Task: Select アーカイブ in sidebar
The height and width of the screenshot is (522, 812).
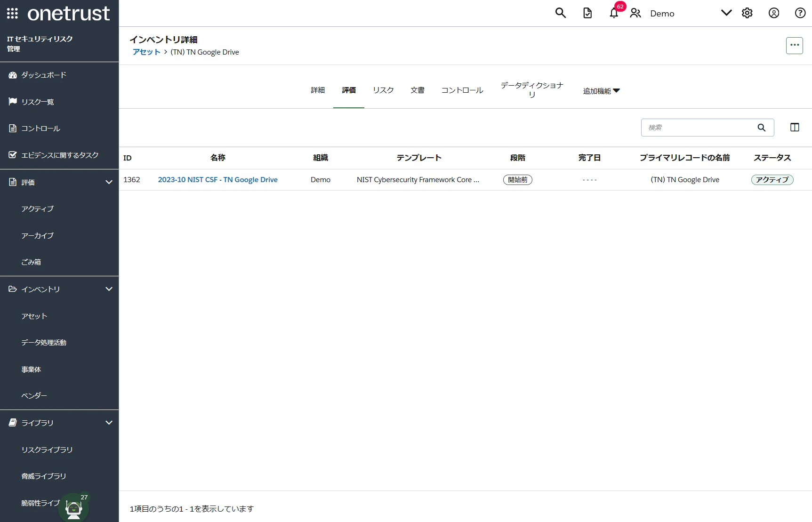Action: (38, 235)
